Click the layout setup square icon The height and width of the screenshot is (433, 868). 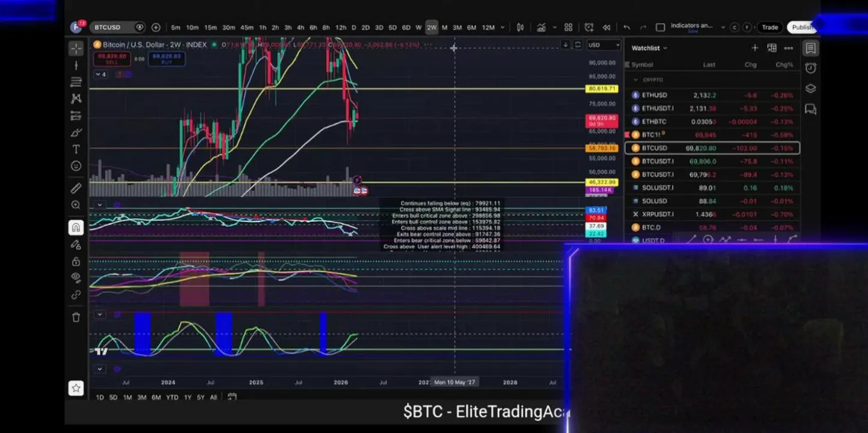coord(660,27)
